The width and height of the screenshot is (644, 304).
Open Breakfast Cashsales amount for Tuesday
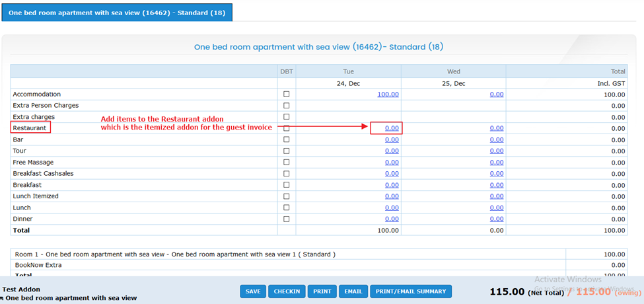[x=392, y=174]
